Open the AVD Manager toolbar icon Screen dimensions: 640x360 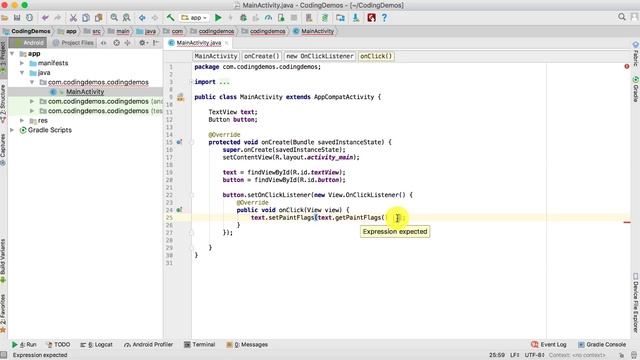point(309,18)
